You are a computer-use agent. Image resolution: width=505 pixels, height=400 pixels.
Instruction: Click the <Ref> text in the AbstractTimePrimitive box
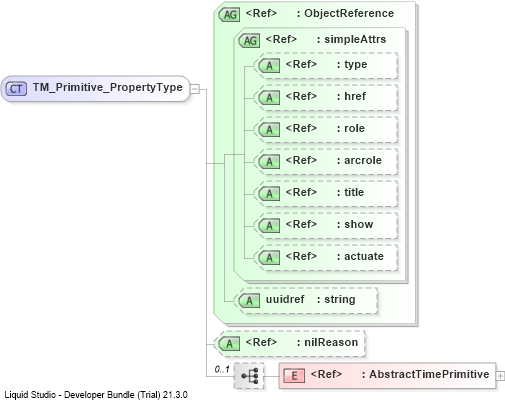click(326, 374)
